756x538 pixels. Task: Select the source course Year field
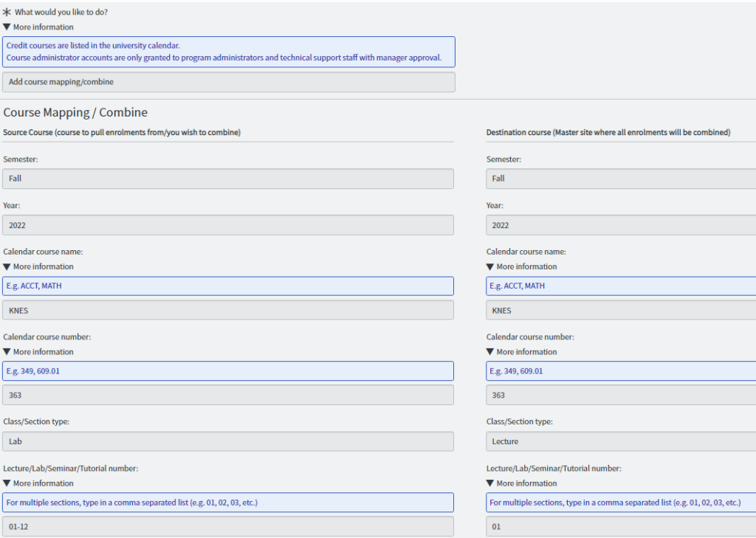click(x=228, y=225)
